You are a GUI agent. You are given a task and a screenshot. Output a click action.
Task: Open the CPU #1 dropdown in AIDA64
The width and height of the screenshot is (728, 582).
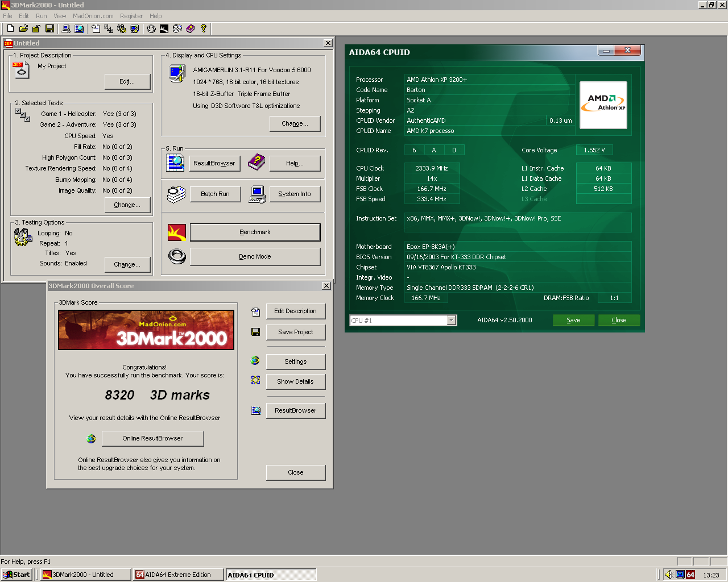(x=452, y=321)
